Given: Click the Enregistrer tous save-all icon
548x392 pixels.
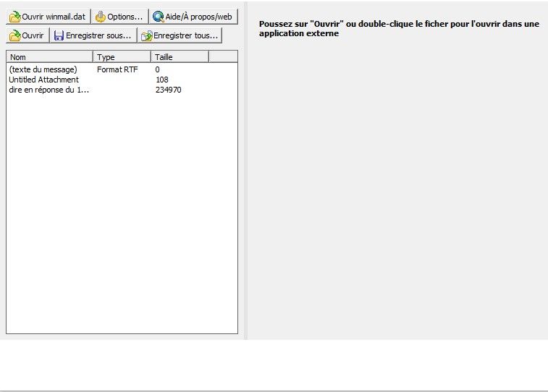Looking at the screenshot, I should pos(147,35).
